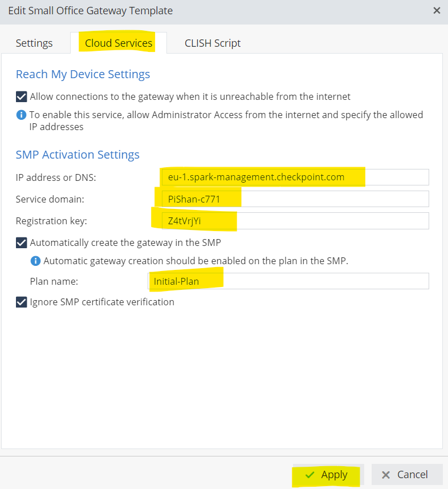Click the info icon beside the Administrator Access note
Viewport: 448px width, 489px height.
(21, 115)
